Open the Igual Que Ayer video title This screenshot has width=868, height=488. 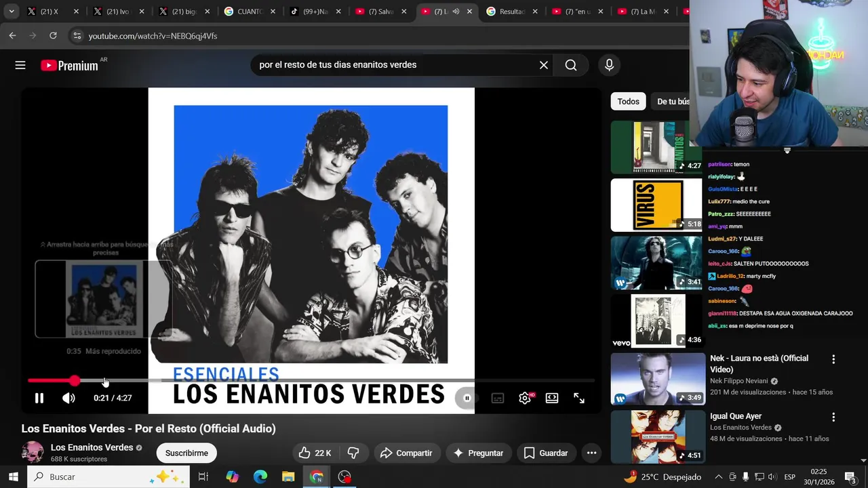point(736,416)
